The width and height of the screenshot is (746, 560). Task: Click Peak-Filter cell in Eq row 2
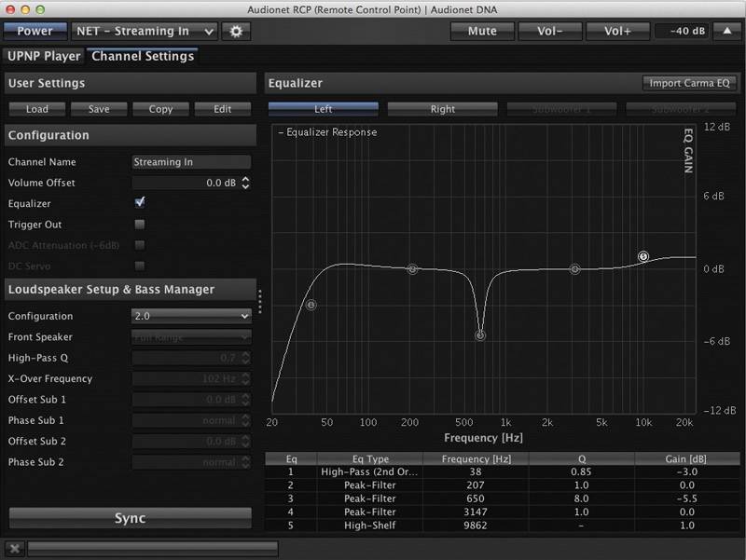coord(369,485)
